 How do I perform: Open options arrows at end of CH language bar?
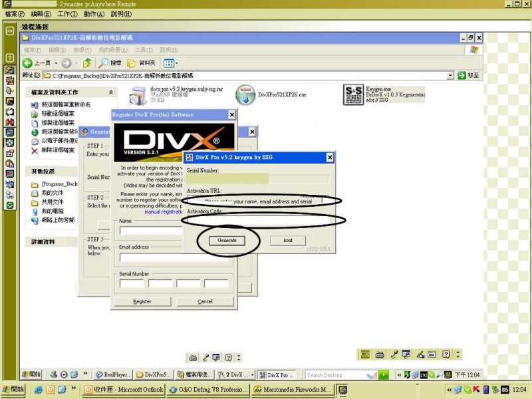click(458, 354)
